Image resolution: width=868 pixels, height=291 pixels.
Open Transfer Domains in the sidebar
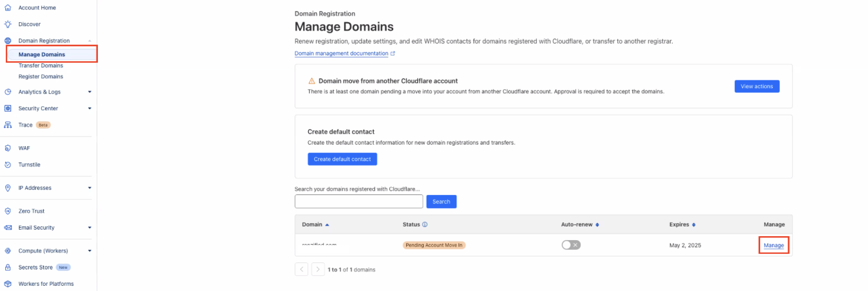[40, 65]
